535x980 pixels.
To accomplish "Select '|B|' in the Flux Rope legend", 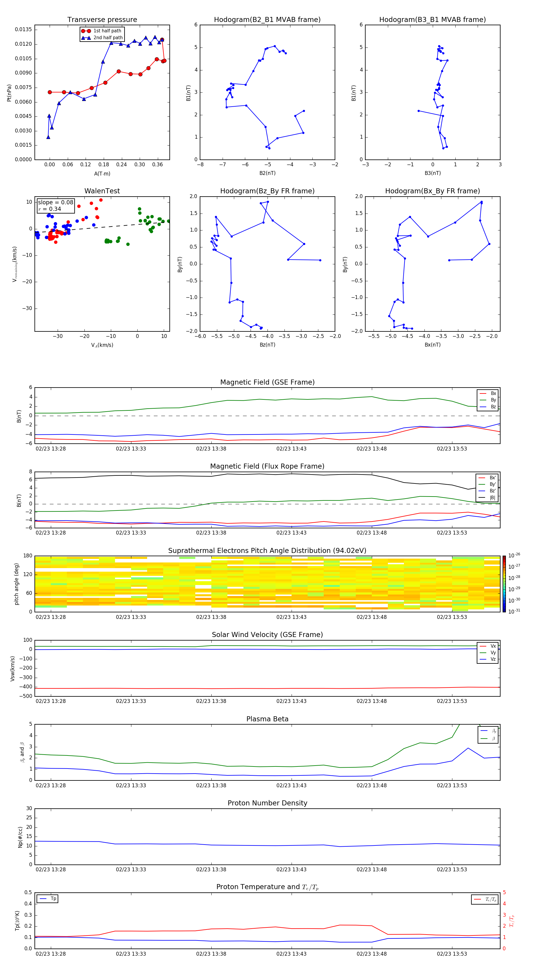I will (x=487, y=498).
